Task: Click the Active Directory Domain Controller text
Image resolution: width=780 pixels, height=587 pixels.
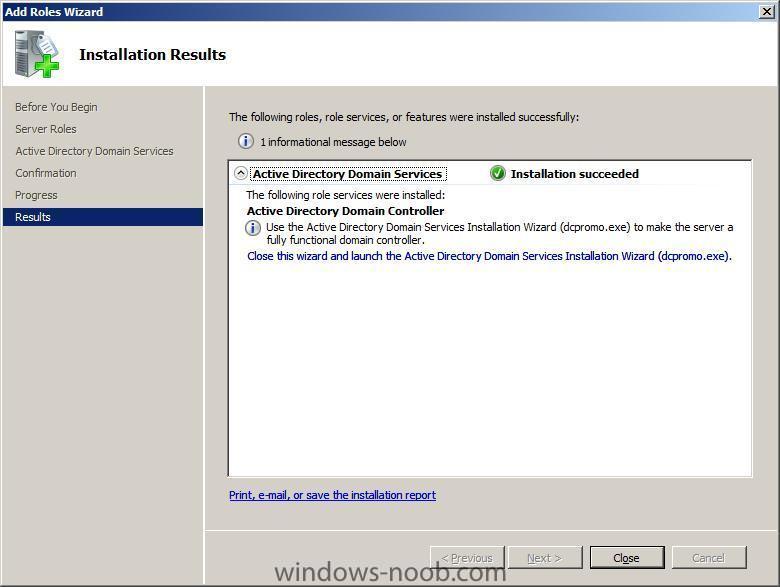Action: click(x=345, y=211)
